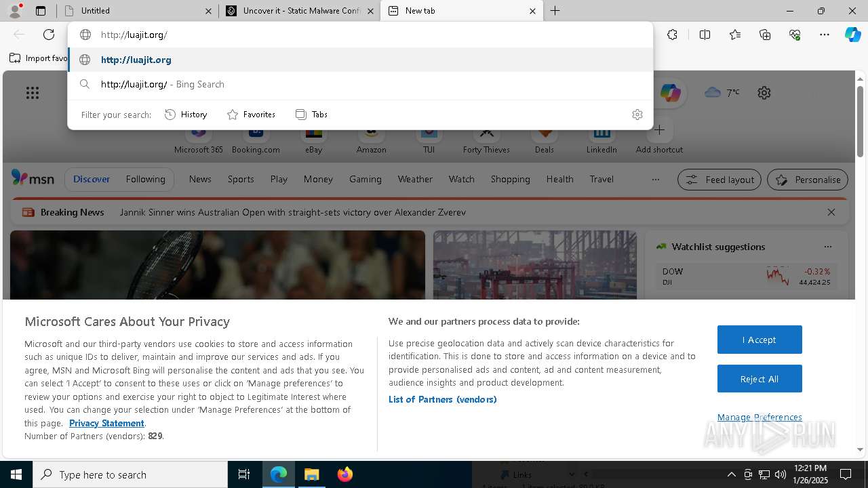Dismiss the Breaking News banner
The height and width of the screenshot is (488, 868).
831,212
